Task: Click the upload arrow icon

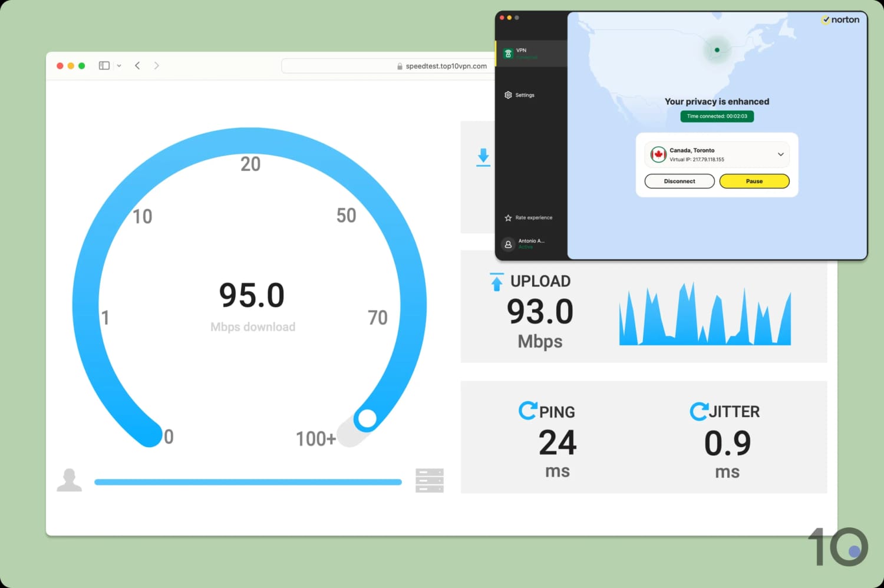Action: (x=497, y=282)
